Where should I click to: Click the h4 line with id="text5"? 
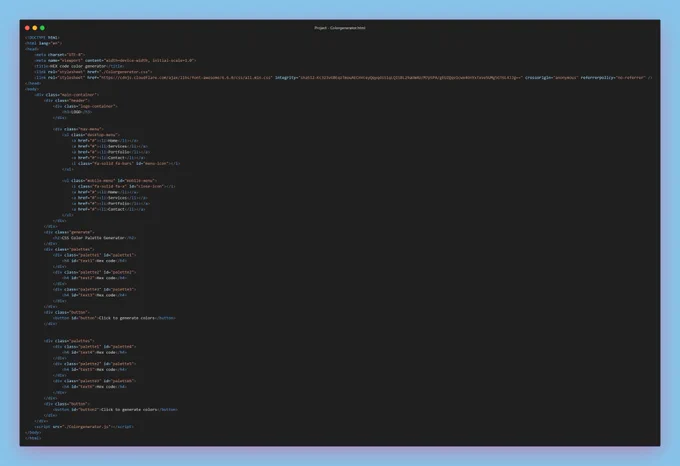click(95, 370)
